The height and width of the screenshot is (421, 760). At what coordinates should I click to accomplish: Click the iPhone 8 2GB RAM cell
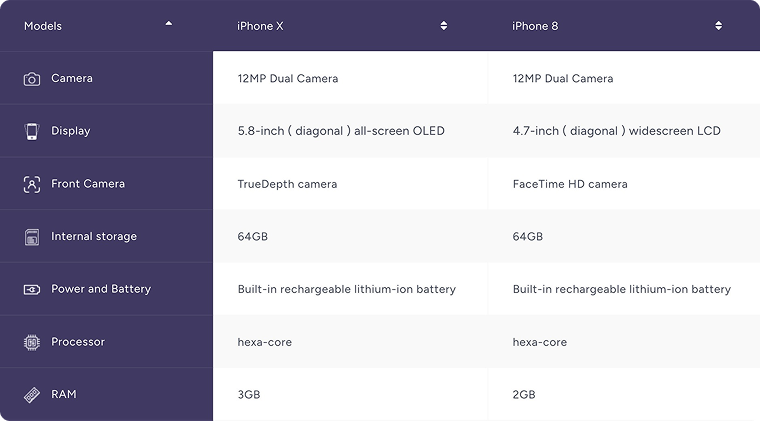pyautogui.click(x=524, y=395)
